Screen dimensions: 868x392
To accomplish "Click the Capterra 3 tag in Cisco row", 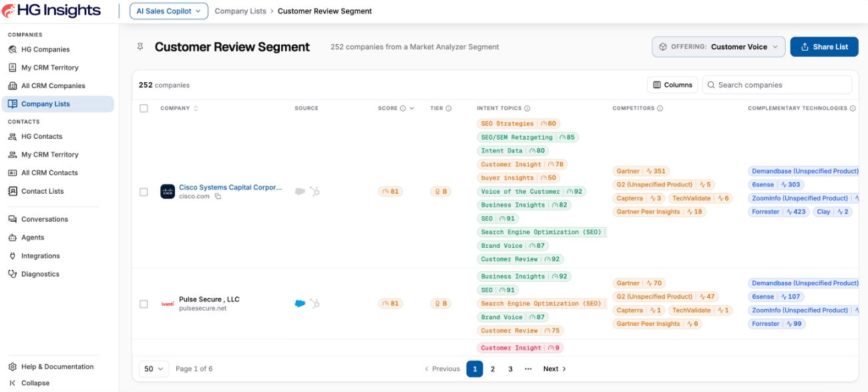I will 639,198.
